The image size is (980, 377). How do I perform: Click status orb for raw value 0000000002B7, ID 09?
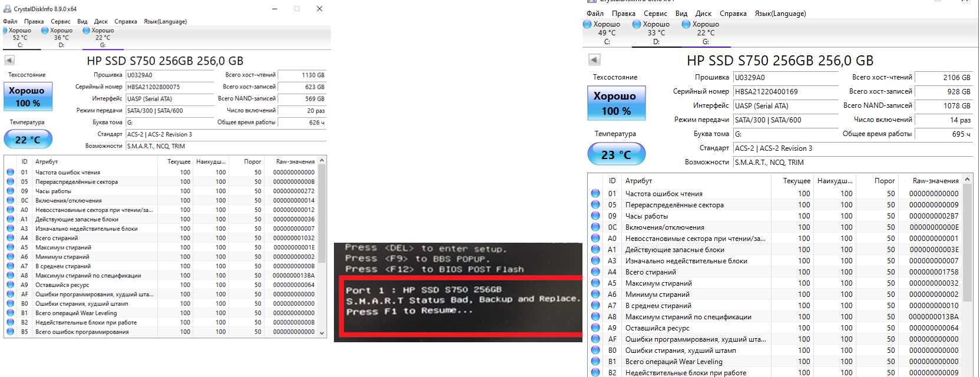coord(595,216)
